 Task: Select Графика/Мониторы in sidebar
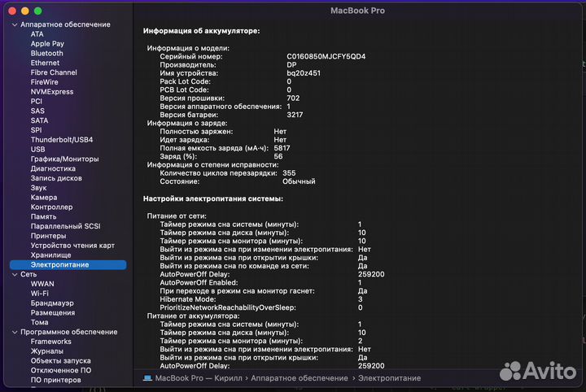(x=64, y=159)
